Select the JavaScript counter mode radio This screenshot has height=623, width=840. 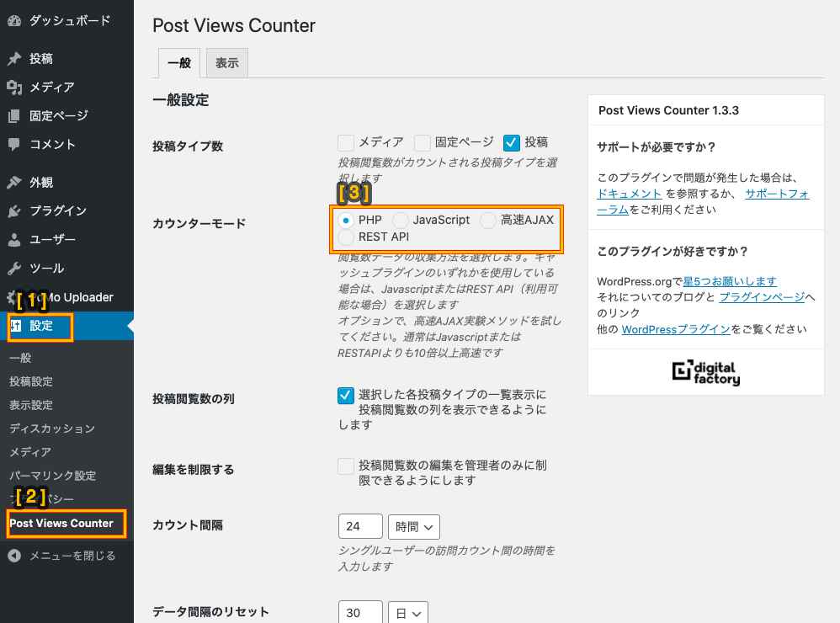tap(400, 221)
